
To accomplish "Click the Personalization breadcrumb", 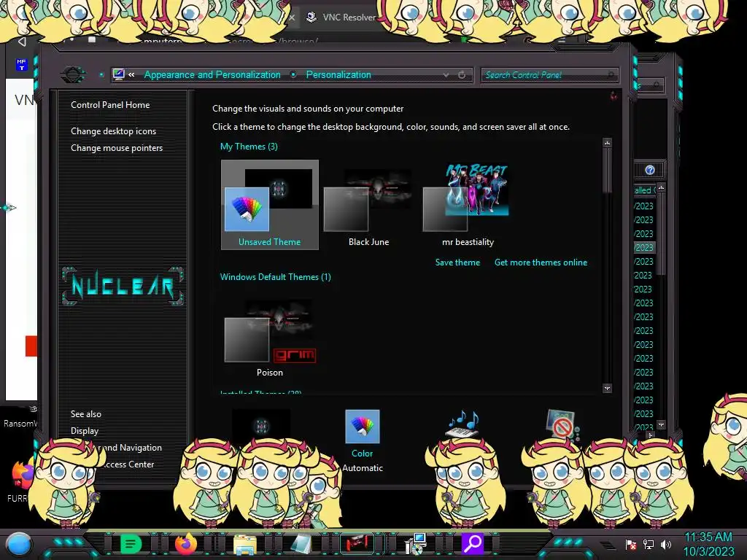I will coord(338,75).
